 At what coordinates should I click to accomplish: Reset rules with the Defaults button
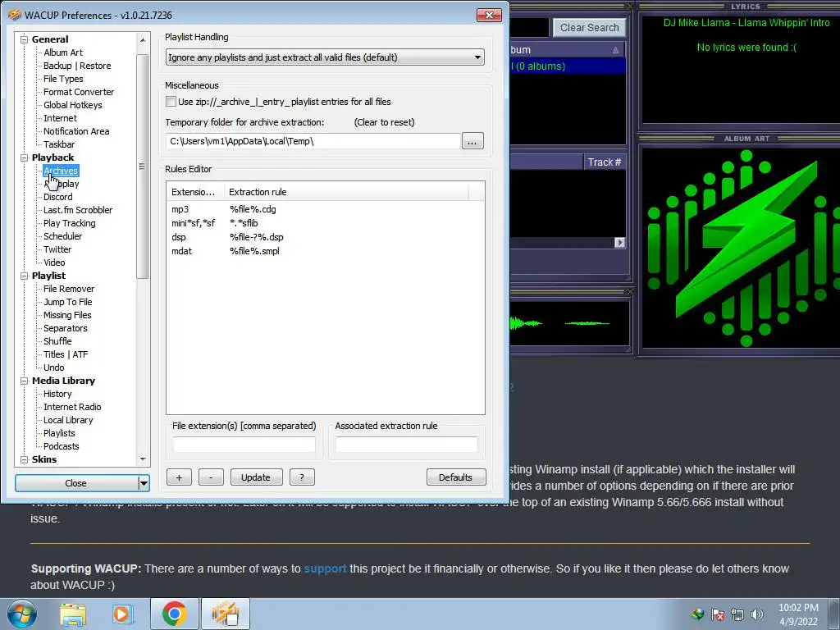(x=456, y=477)
